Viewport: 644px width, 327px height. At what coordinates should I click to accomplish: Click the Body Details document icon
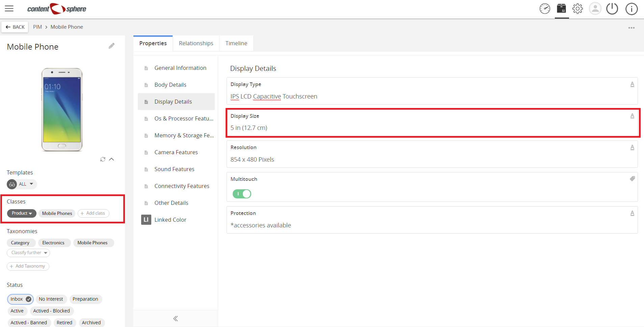tap(146, 85)
